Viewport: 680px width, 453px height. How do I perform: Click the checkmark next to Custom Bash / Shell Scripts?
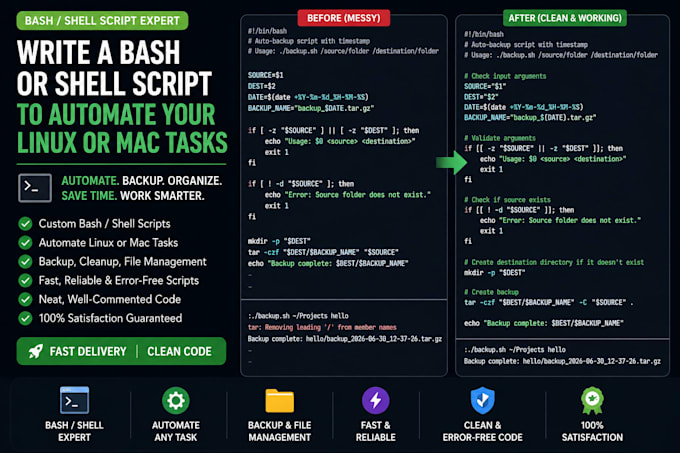tap(26, 224)
